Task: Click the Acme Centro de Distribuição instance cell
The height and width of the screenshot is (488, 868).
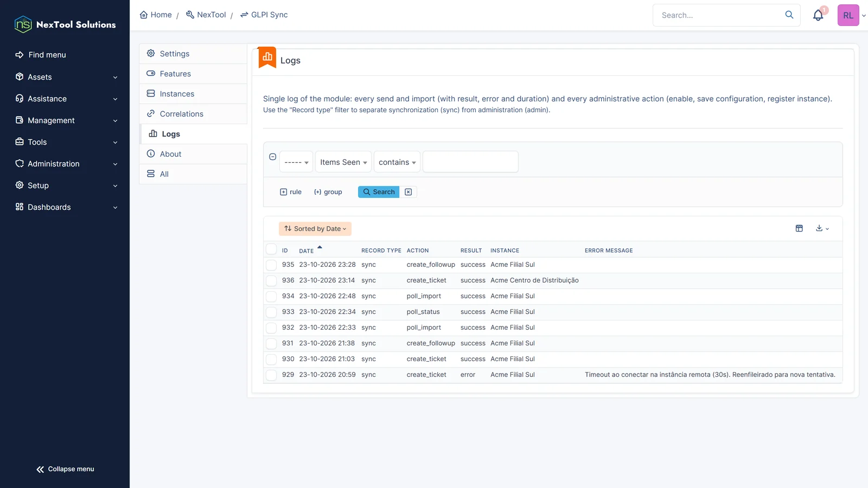Action: [x=534, y=280]
